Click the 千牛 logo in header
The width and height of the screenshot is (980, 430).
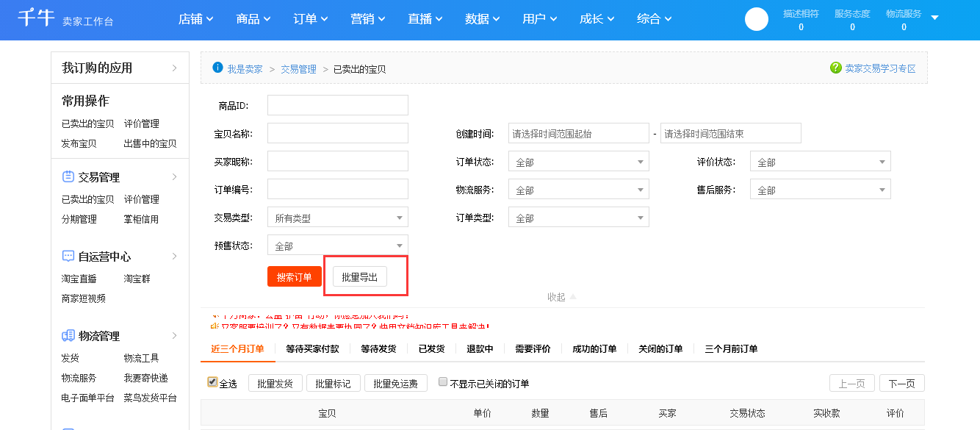pyautogui.click(x=36, y=18)
